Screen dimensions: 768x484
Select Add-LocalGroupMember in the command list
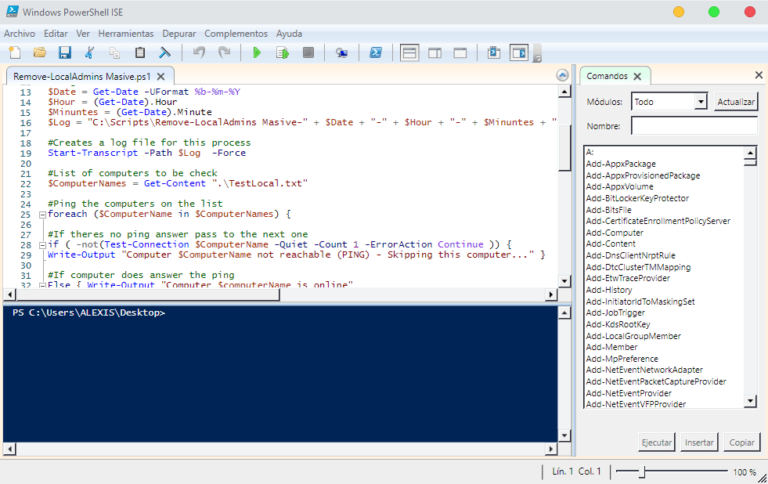click(633, 336)
